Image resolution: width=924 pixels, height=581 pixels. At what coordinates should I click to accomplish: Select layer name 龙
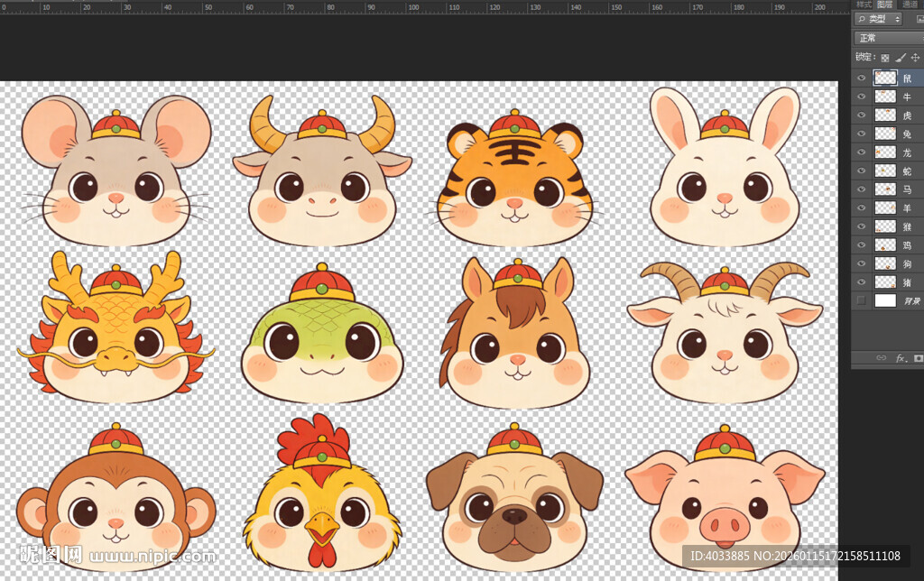point(908,152)
